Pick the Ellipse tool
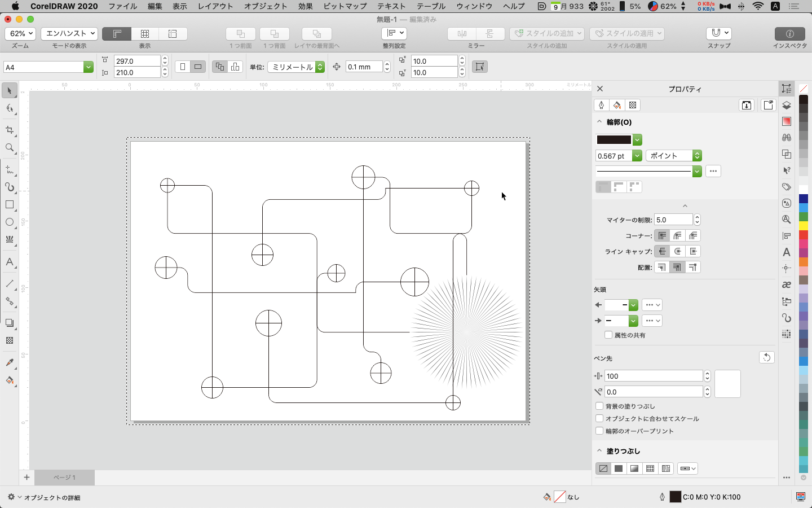The height and width of the screenshot is (508, 812). (x=10, y=222)
